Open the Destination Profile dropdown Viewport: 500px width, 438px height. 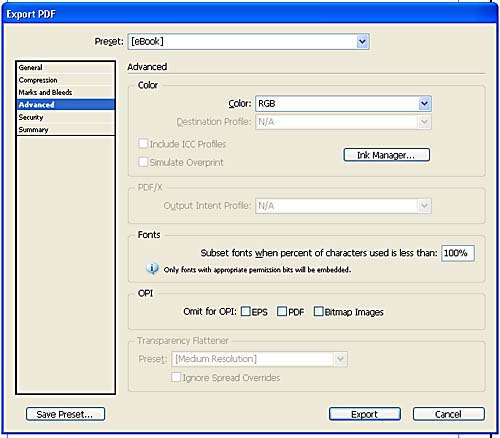[343, 122]
